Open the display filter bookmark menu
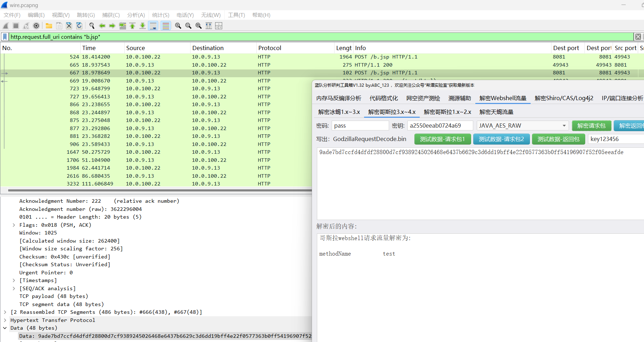644x342 pixels. click(5, 37)
